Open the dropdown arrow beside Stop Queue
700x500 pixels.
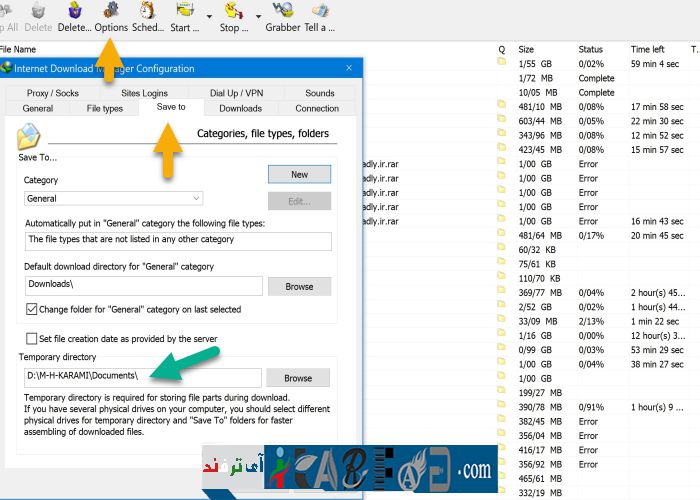tap(258, 17)
